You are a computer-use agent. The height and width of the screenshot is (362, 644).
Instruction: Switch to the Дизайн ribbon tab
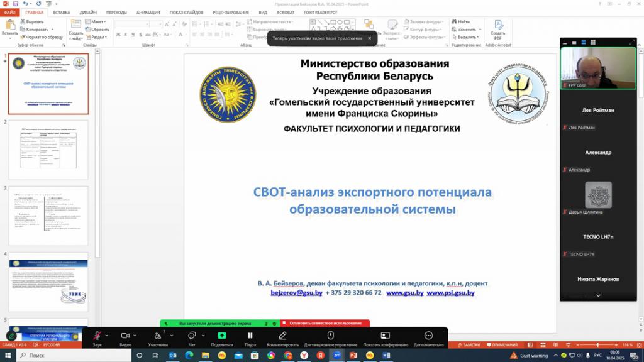coord(88,13)
